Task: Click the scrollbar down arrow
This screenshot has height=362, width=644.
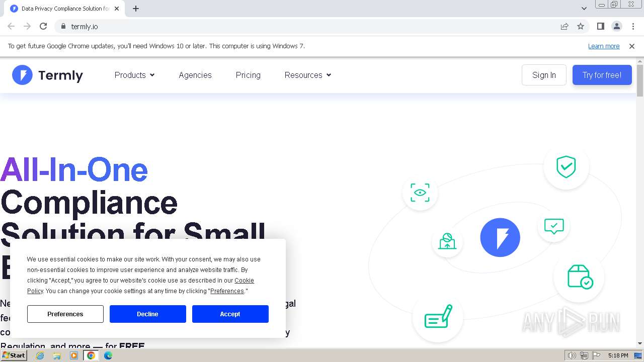Action: (x=640, y=343)
